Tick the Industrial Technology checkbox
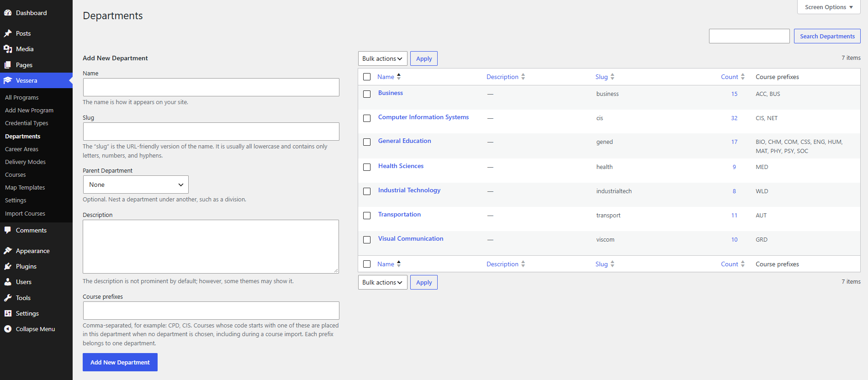868x380 pixels. click(x=367, y=191)
